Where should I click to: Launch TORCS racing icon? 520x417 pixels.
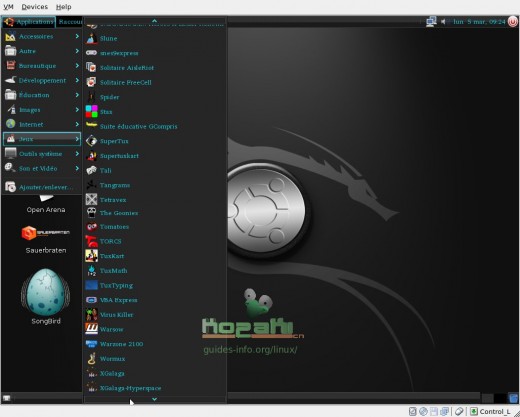(x=91, y=241)
